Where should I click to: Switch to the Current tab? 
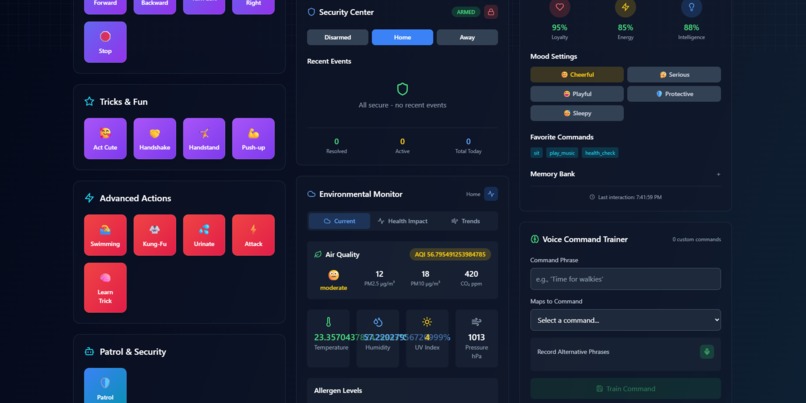(x=339, y=221)
